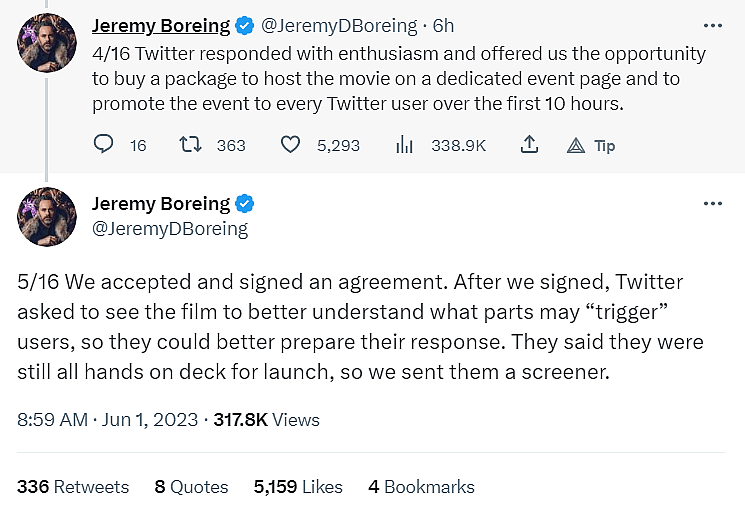The height and width of the screenshot is (516, 745).
Task: Open more options menu on 5/16 tweet
Action: (712, 203)
